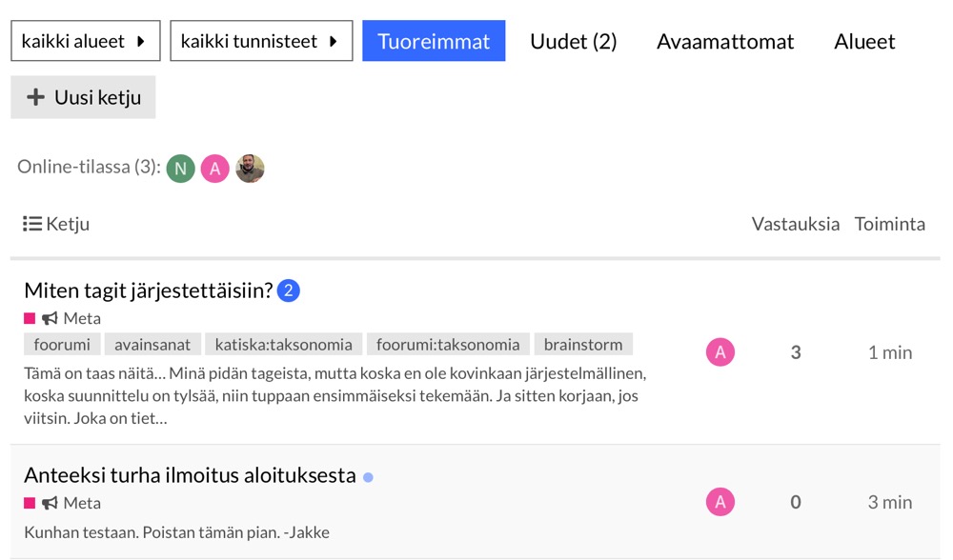Click the list icon beside Ketju header
This screenshot has height=560, width=953.
(32, 224)
